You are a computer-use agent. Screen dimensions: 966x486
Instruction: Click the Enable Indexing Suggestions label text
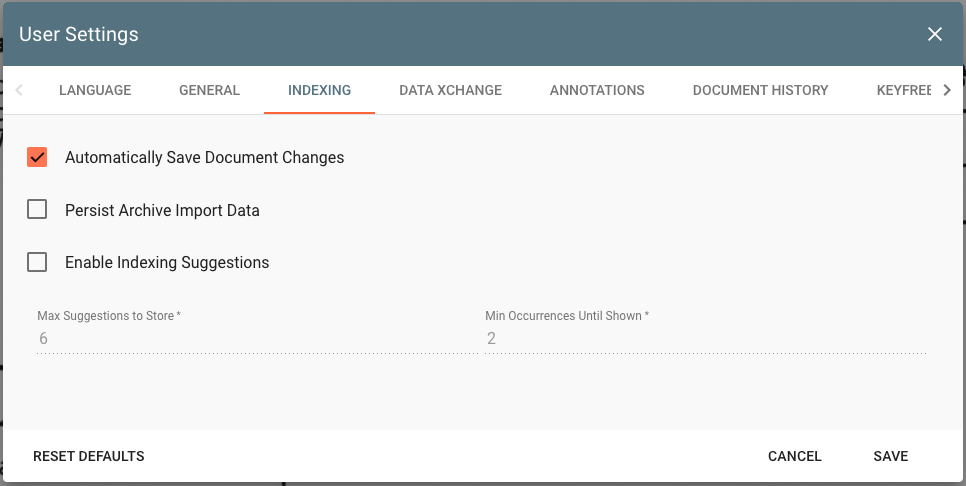click(167, 263)
